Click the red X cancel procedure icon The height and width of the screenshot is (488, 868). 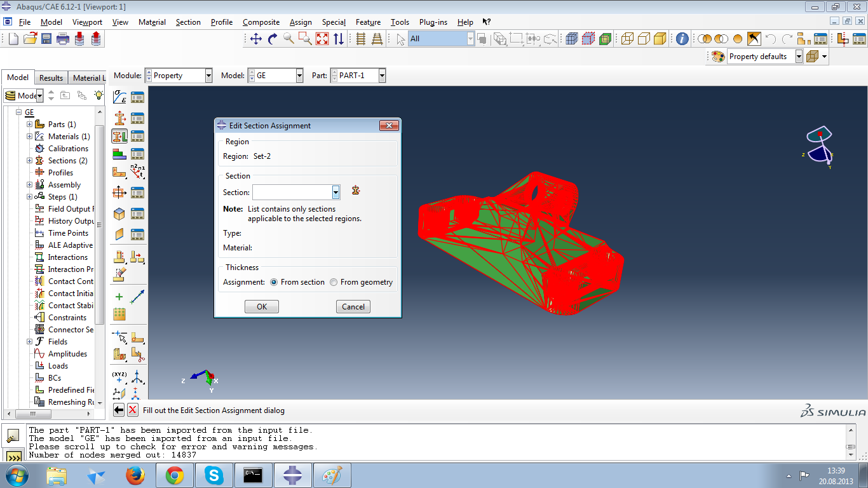(x=132, y=410)
